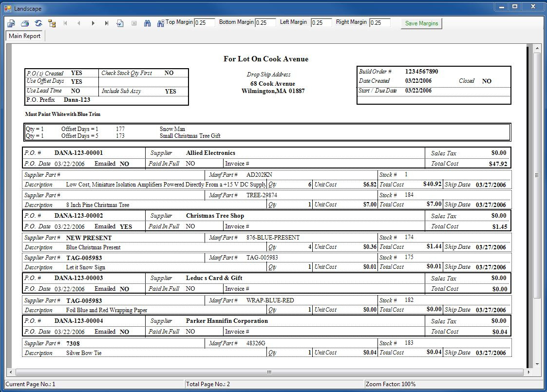
Task: Open the Zoom binoculars-plus icon
Action: pyautogui.click(x=160, y=23)
